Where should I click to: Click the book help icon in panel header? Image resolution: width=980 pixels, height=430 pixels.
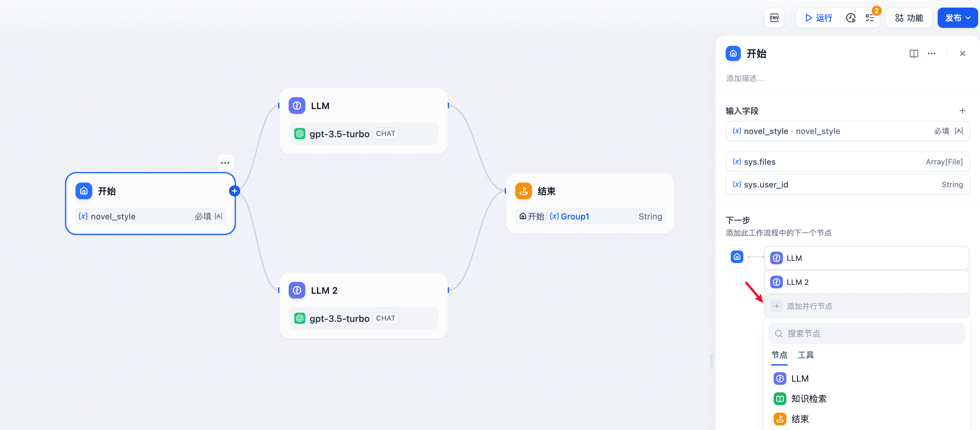tap(913, 54)
